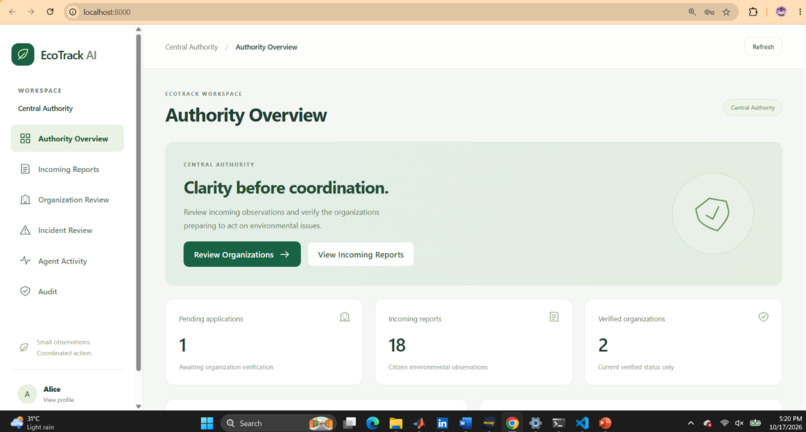Open LinkedIn from the taskbar
Screen dimensions: 806x432
442,423
